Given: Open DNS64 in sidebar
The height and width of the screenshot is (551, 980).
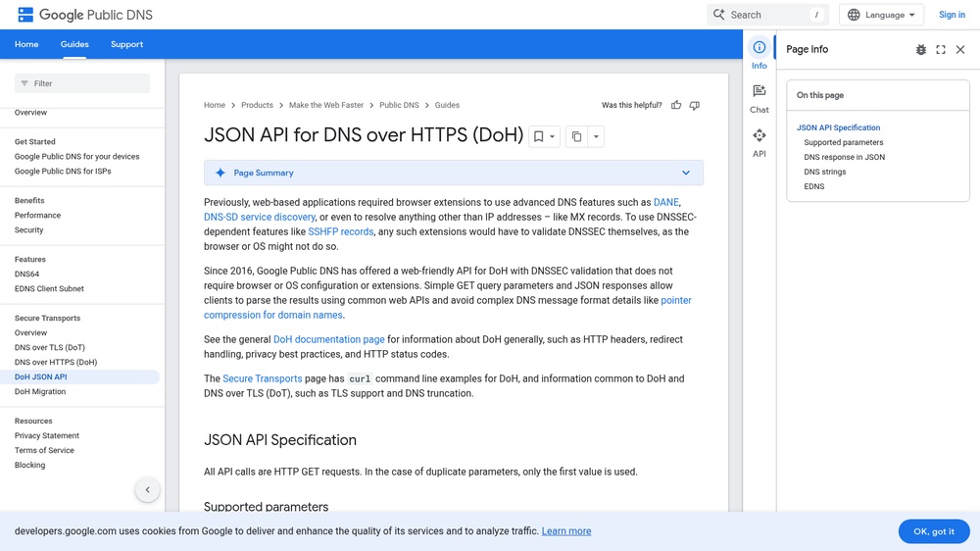Looking at the screenshot, I should [26, 274].
